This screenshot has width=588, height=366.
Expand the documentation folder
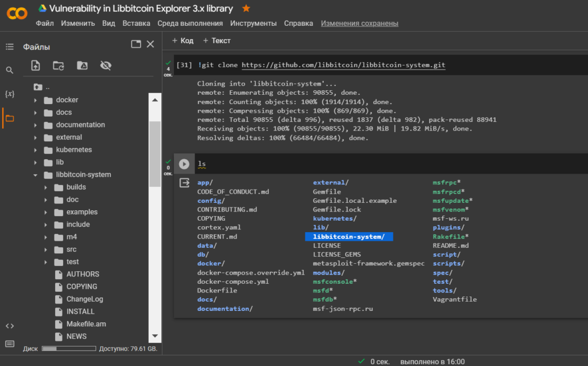coord(35,125)
